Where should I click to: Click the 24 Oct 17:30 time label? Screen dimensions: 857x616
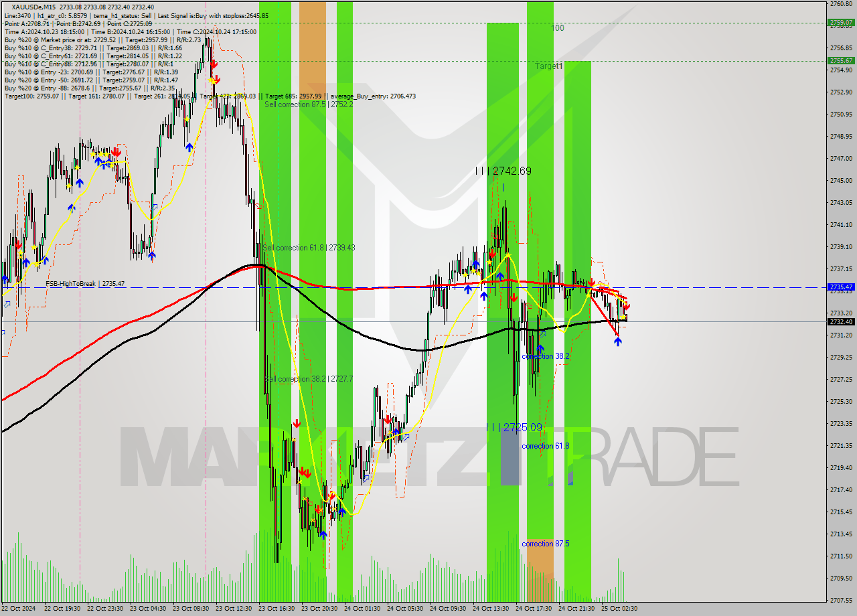tap(534, 609)
